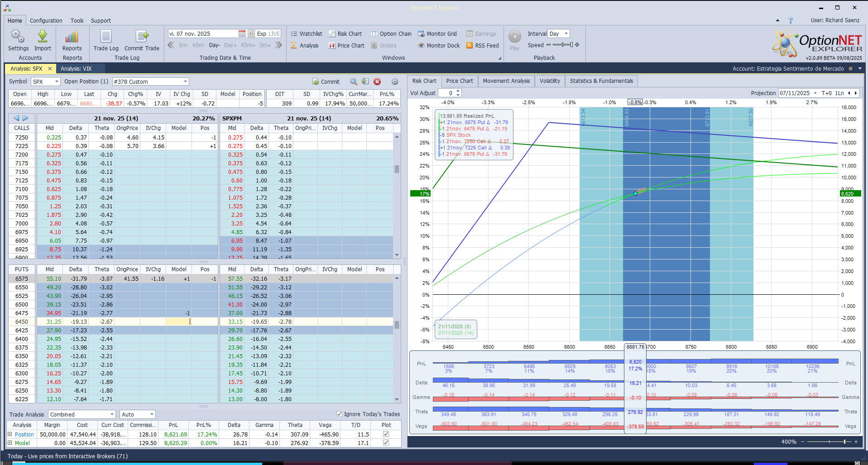The height and width of the screenshot is (465, 868).
Task: Select the 6575 put strike row
Action: [21, 278]
